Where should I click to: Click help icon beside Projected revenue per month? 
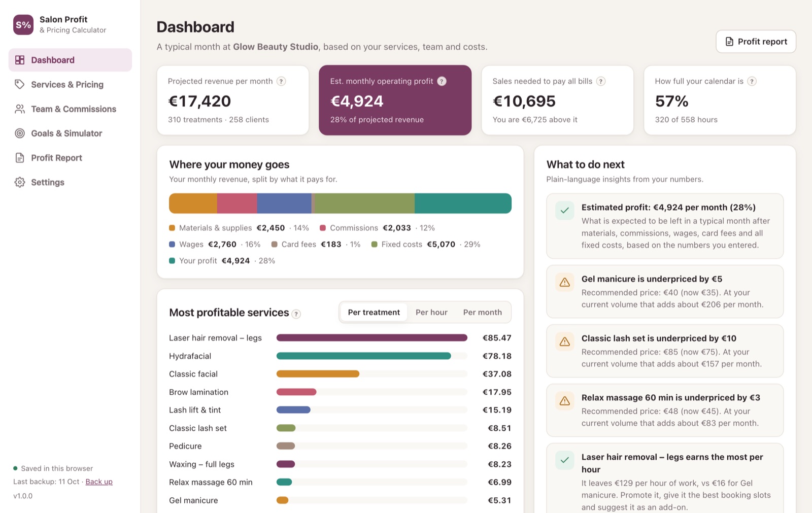[x=281, y=81]
